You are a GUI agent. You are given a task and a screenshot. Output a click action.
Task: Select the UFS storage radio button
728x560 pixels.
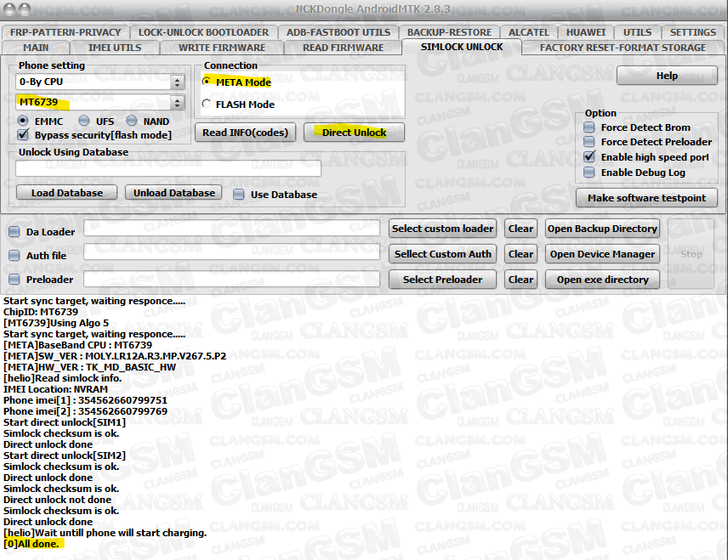pos(84,122)
